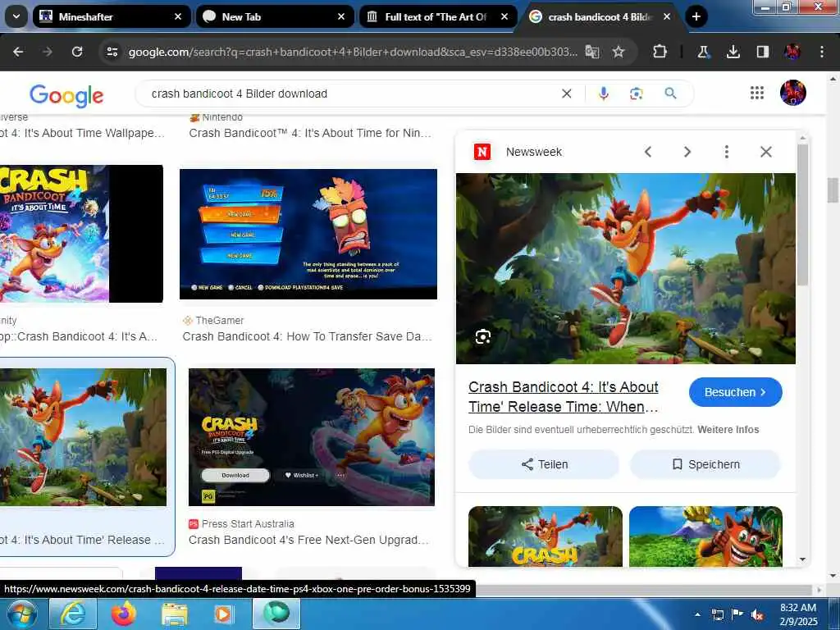Click the address bar URL

(353, 52)
